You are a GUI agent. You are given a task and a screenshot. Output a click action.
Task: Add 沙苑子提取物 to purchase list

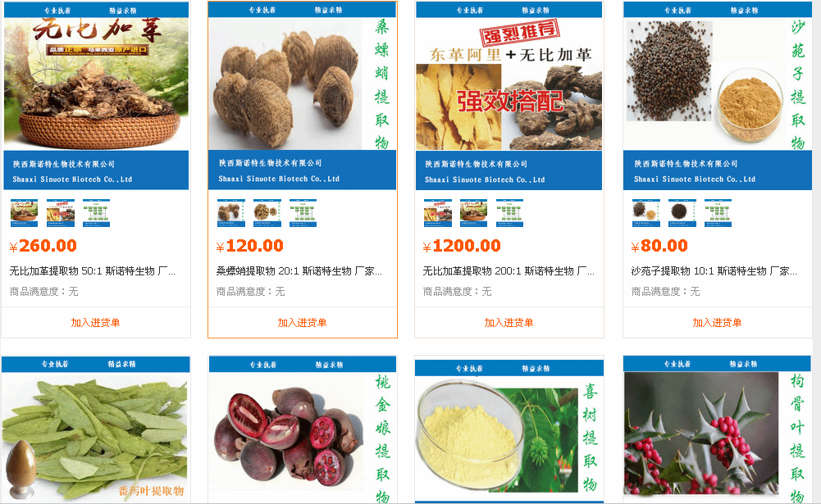717,322
